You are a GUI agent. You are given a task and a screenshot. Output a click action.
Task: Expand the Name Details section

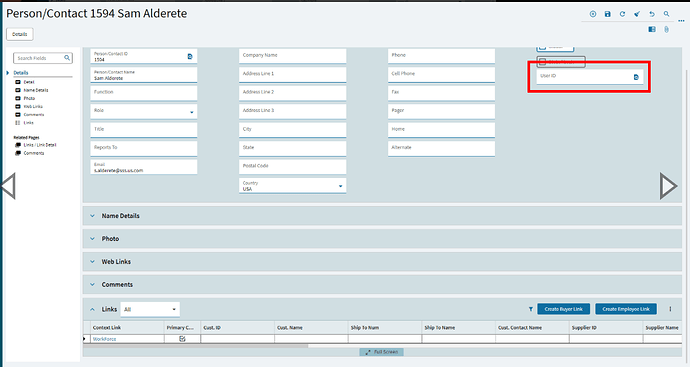pos(92,216)
